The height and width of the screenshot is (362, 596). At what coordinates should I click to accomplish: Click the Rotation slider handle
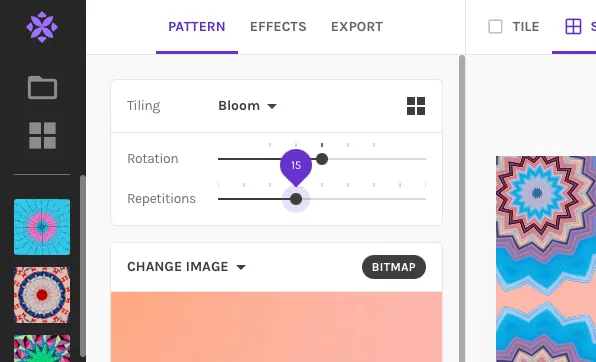pos(322,159)
